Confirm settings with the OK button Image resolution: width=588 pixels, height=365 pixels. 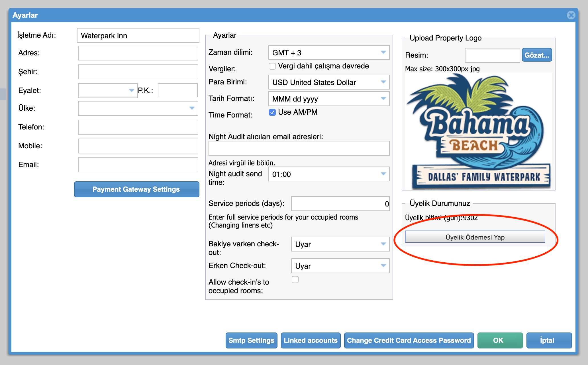click(500, 340)
